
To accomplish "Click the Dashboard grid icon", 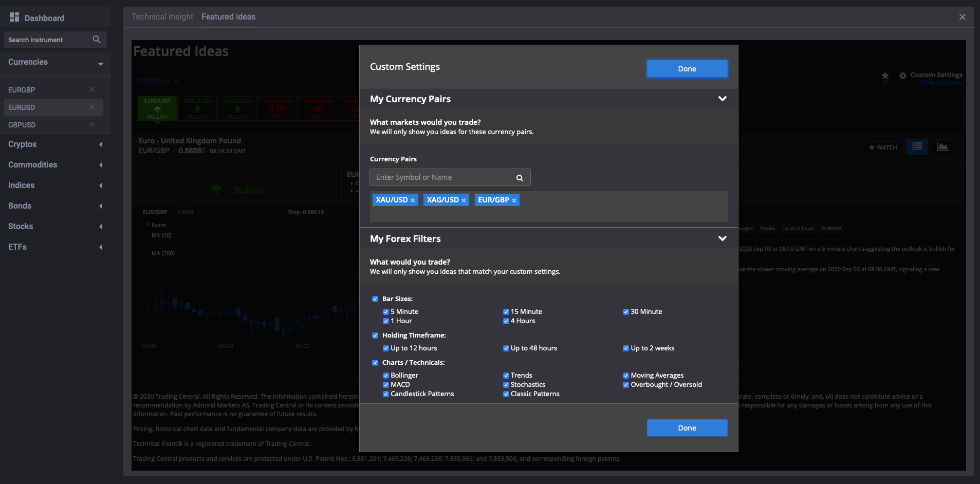I will (x=14, y=17).
